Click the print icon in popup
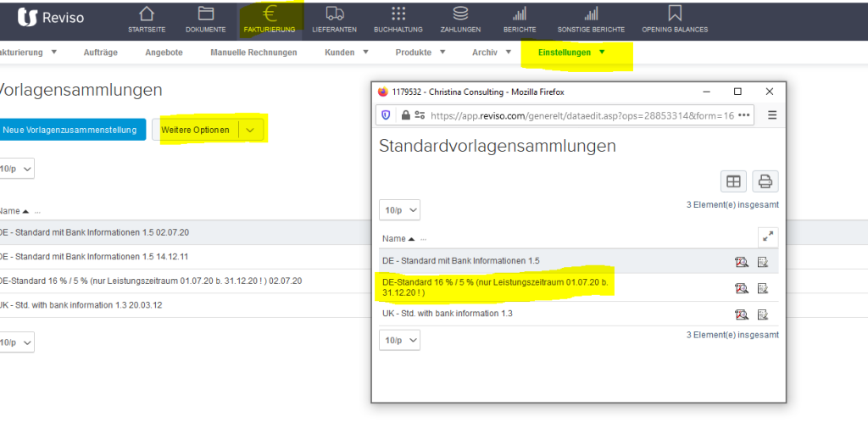 click(x=765, y=181)
